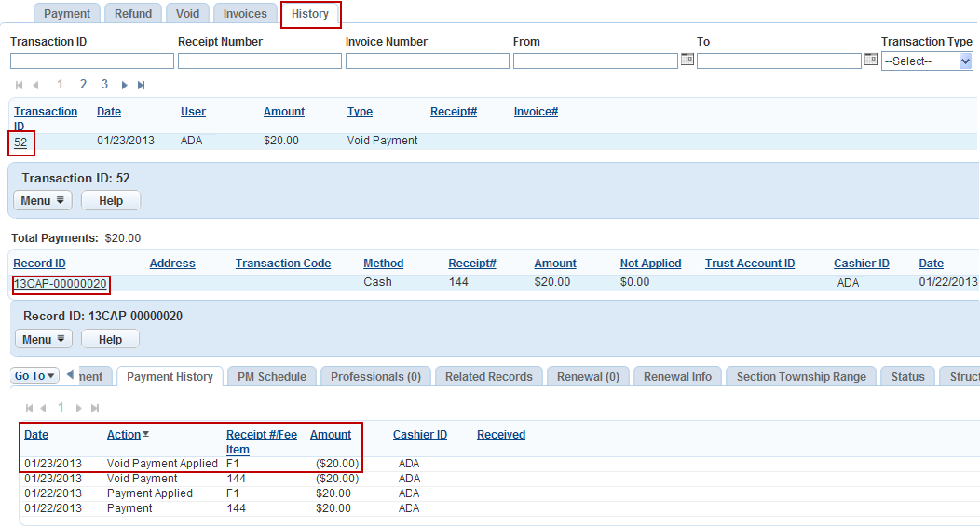Click Help button under Transaction ID 52

point(111,201)
